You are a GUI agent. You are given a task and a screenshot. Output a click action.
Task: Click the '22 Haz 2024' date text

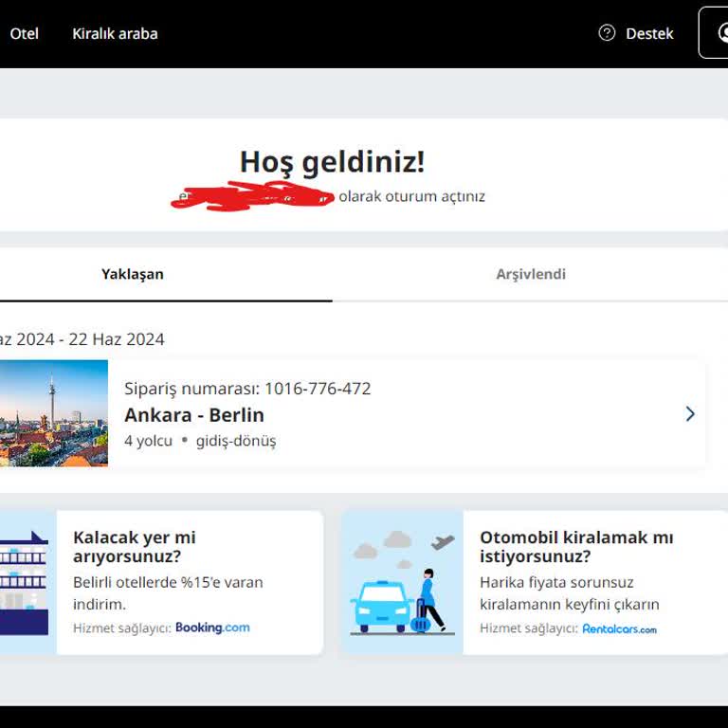pyautogui.click(x=117, y=339)
